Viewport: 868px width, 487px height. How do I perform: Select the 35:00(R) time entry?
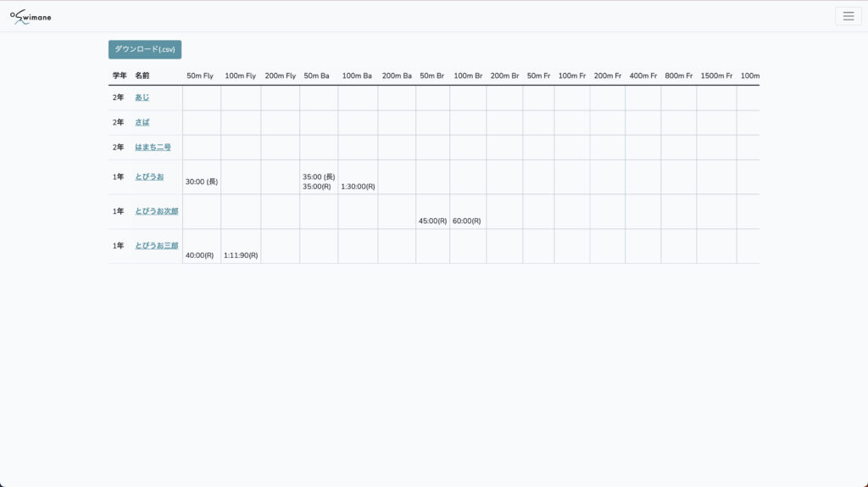tap(317, 187)
